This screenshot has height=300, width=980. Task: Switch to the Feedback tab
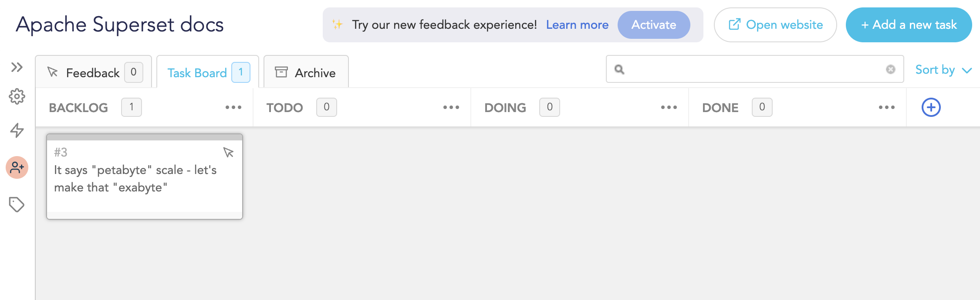[93, 72]
